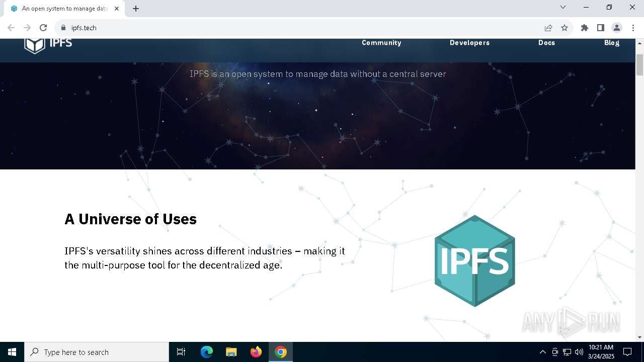Screen dimensions: 644x362
Task: Click the IPFS logo in site header
Action: point(48,44)
